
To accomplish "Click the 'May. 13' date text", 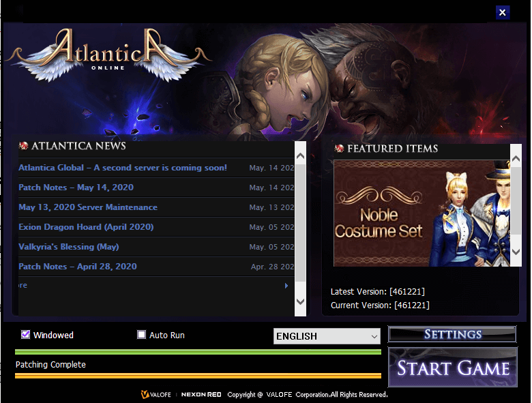I will pyautogui.click(x=271, y=207).
